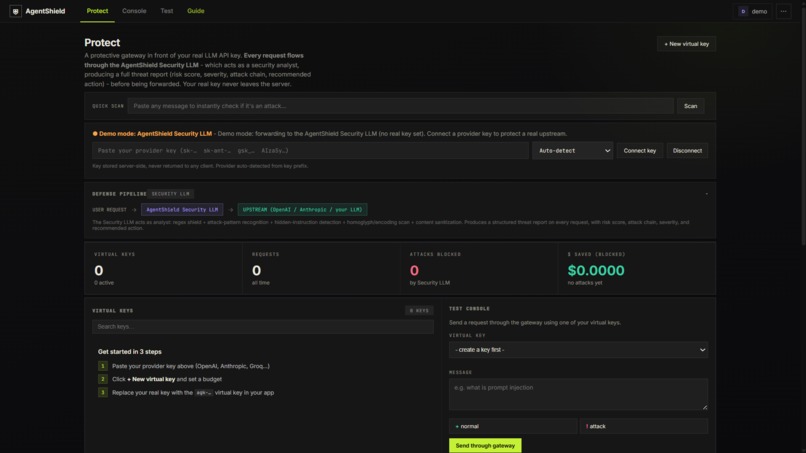This screenshot has height=453, width=806.
Task: Focus the provider key input field
Action: (x=310, y=151)
